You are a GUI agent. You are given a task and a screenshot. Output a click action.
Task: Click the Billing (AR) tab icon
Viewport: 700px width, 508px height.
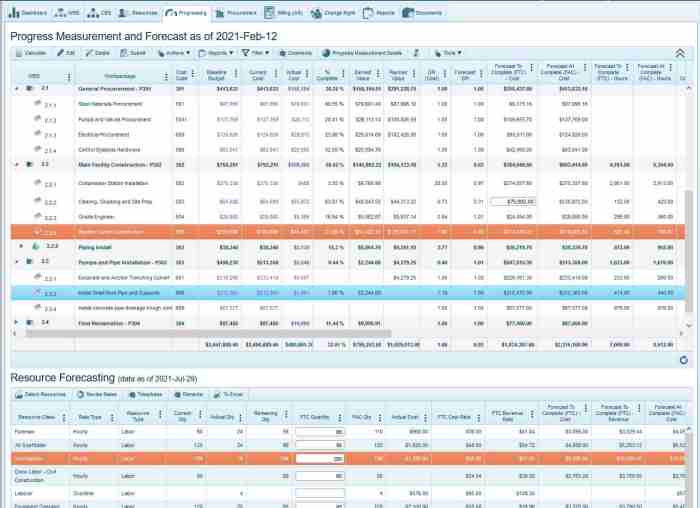[269, 13]
